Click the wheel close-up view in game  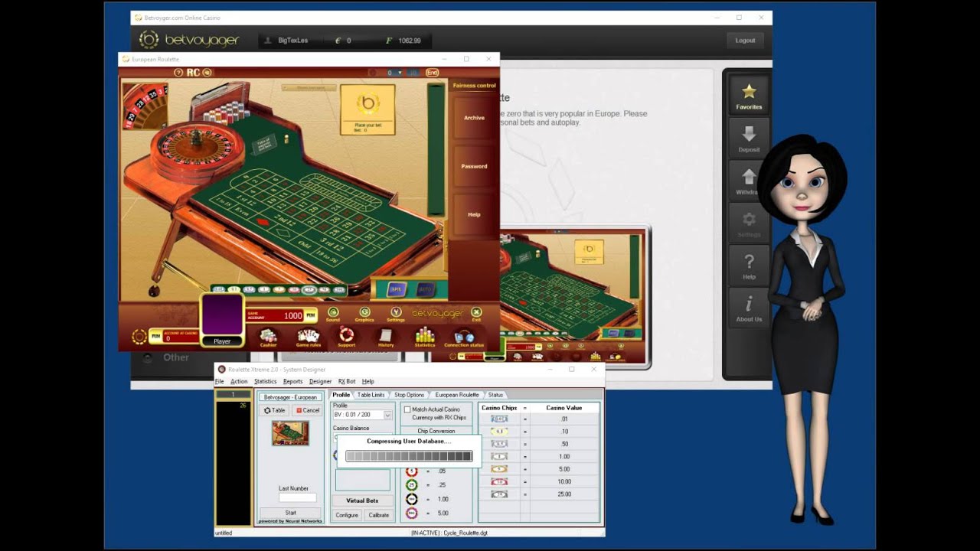(x=145, y=106)
